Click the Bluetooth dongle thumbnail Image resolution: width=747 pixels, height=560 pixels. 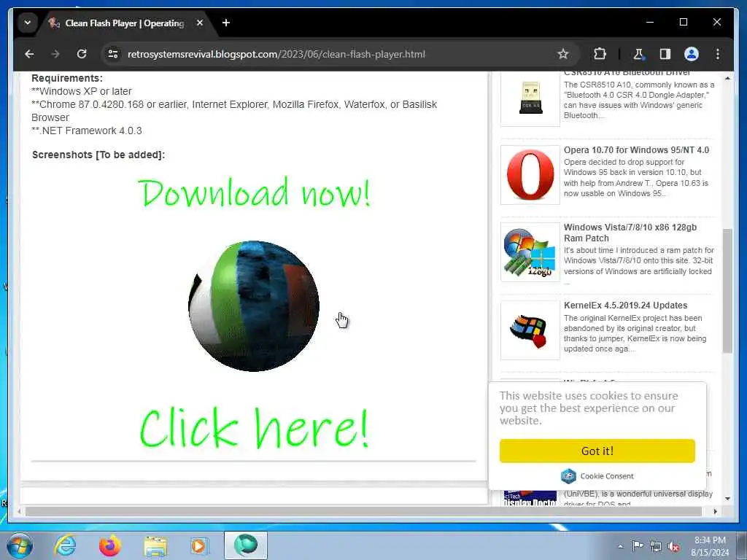tap(530, 98)
